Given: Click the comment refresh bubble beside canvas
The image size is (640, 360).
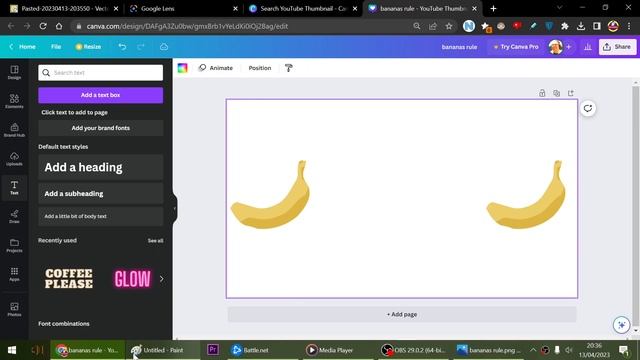Looking at the screenshot, I should (x=588, y=108).
